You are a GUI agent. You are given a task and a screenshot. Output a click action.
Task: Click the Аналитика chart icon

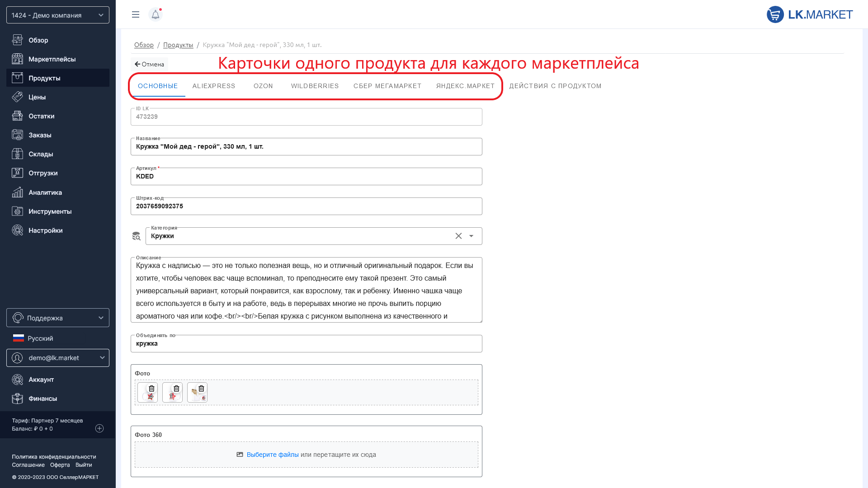click(x=18, y=192)
